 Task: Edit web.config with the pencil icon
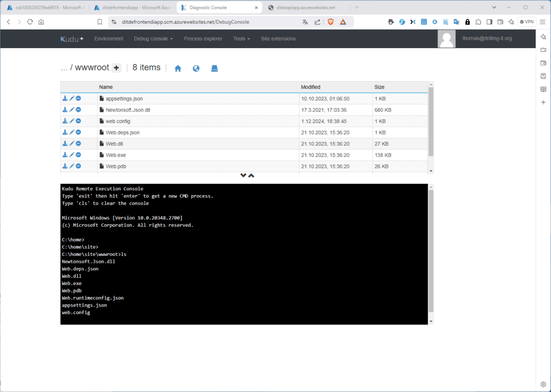point(72,121)
